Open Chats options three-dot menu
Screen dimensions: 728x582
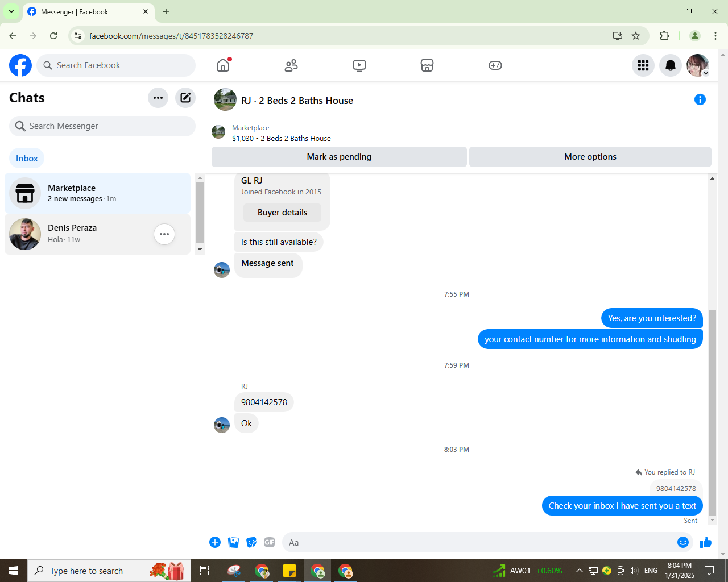coord(158,98)
